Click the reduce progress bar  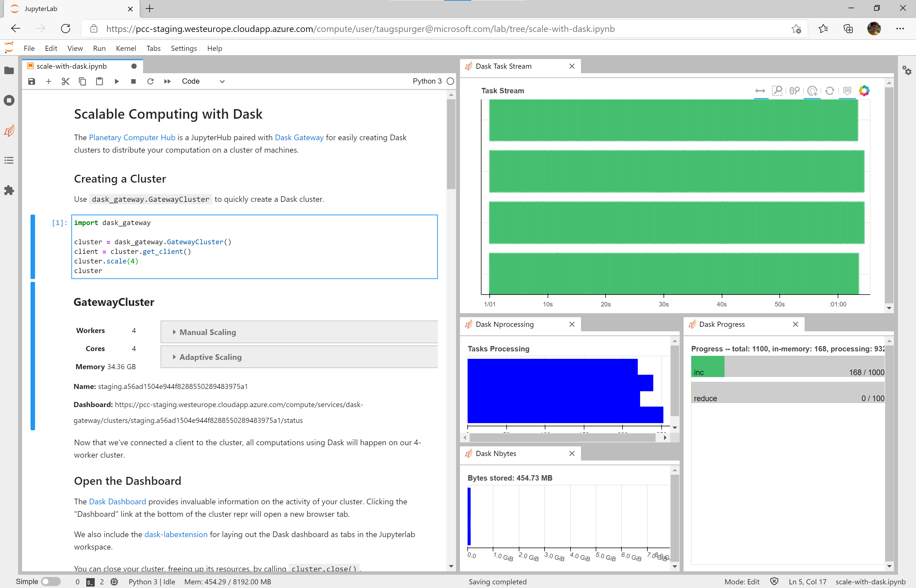[788, 393]
